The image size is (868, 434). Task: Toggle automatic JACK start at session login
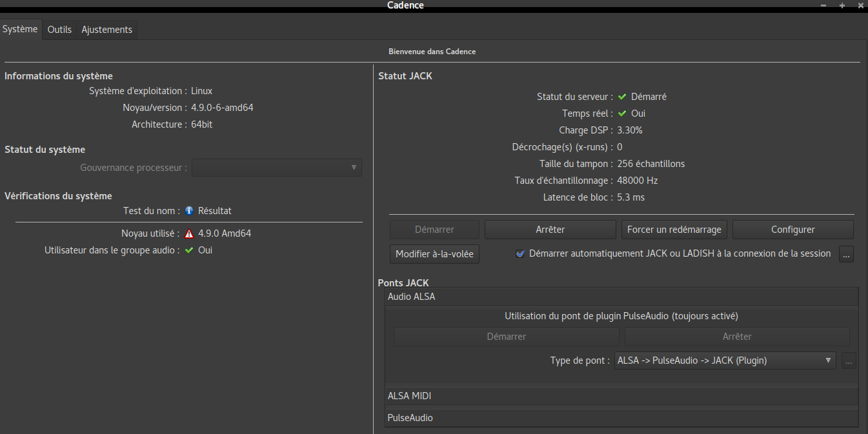[520, 254]
